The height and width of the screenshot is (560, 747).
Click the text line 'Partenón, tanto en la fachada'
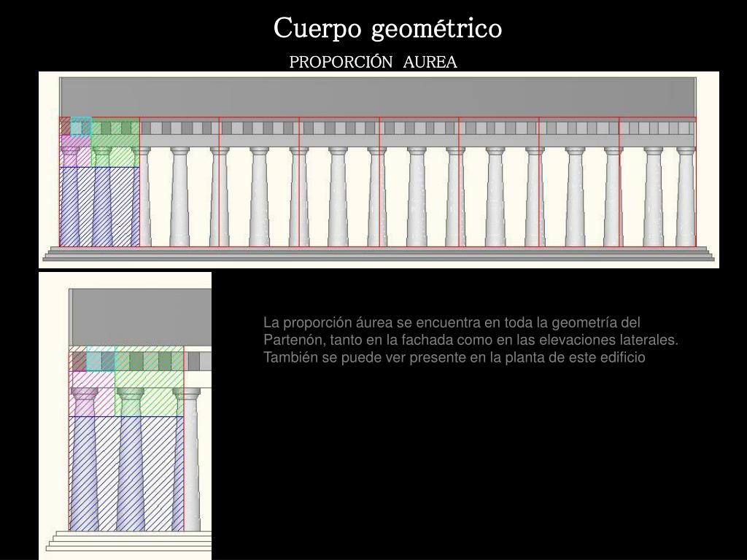click(x=471, y=340)
